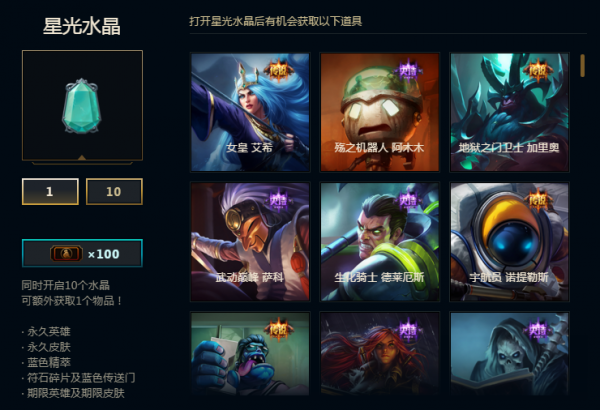The image size is (600, 410).
Task: Open the hooded skeleton skin thumbnail
Action: point(509,353)
